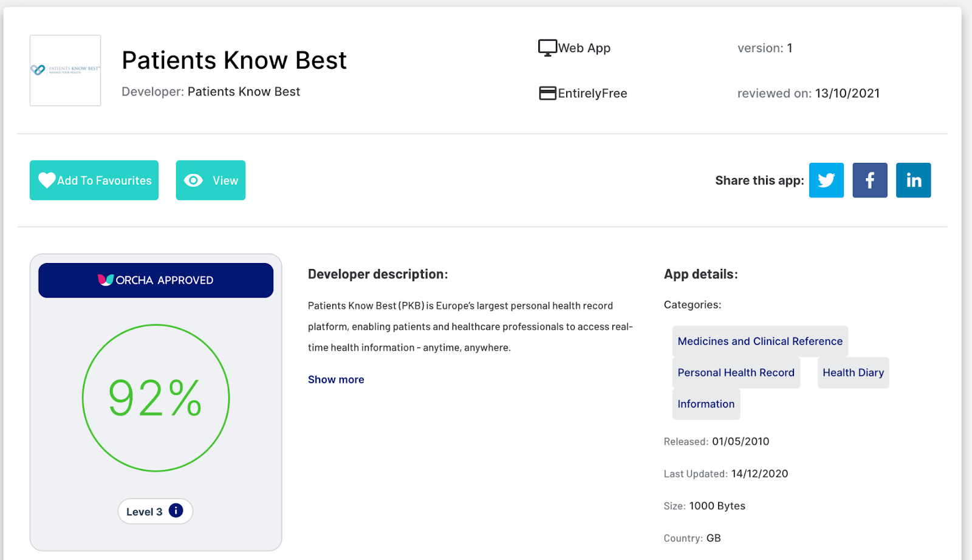Viewport: 972px width, 560px height.
Task: Click the EntirelyFree card icon
Action: click(547, 93)
